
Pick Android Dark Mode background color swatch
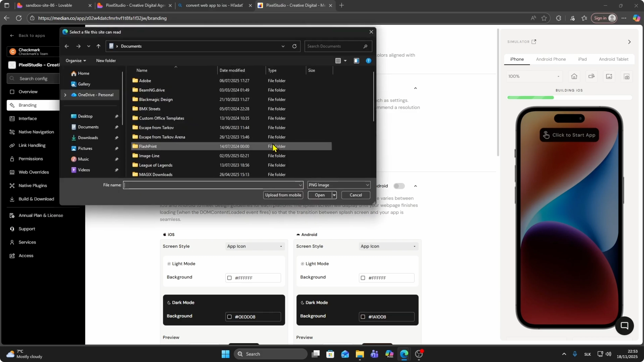[363, 317]
